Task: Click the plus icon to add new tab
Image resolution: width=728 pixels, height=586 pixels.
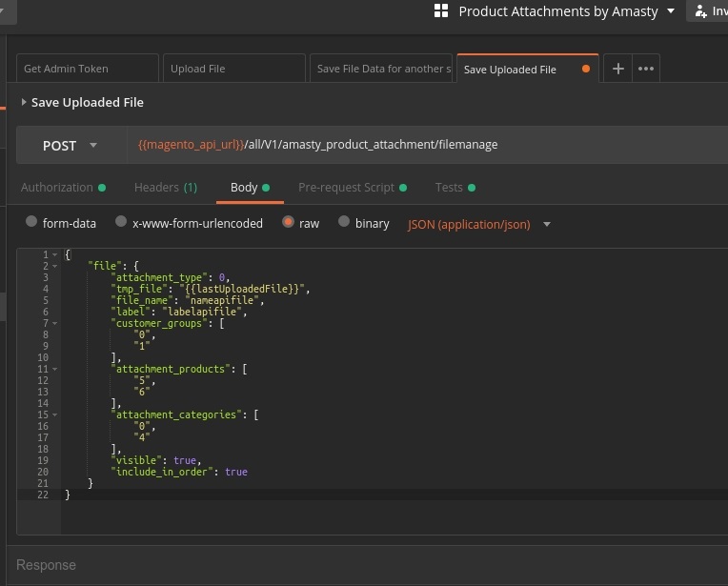Action: coord(617,69)
